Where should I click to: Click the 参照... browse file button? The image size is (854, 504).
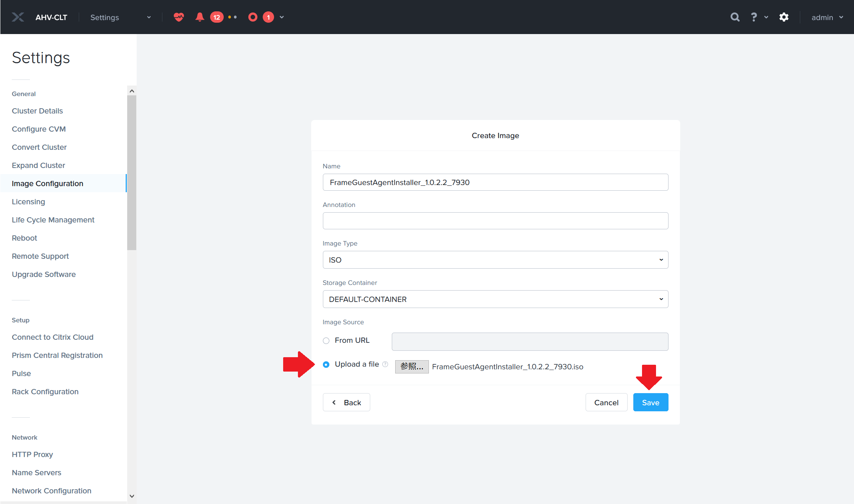pos(412,366)
